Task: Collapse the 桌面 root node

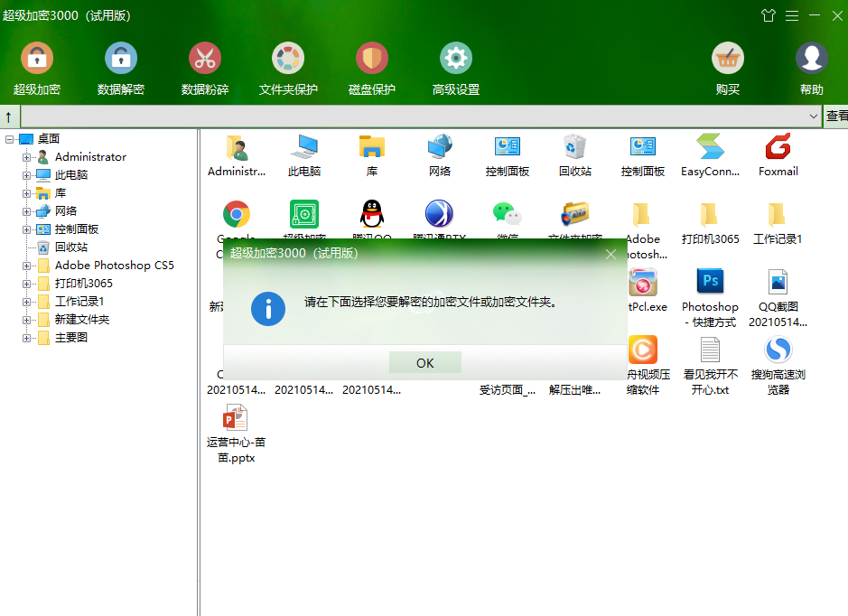Action: [x=9, y=139]
